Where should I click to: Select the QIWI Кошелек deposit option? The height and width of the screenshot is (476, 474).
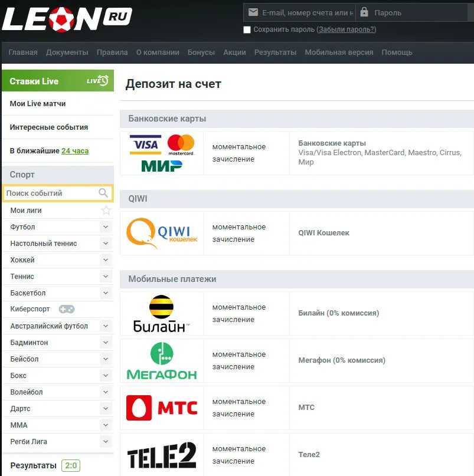[x=297, y=233]
